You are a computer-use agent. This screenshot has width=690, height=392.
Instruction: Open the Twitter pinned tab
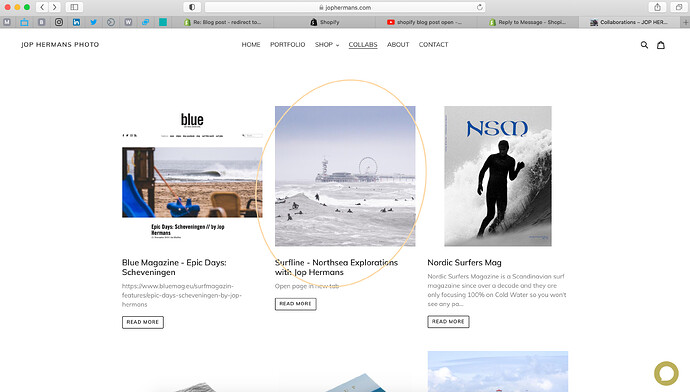[93, 22]
